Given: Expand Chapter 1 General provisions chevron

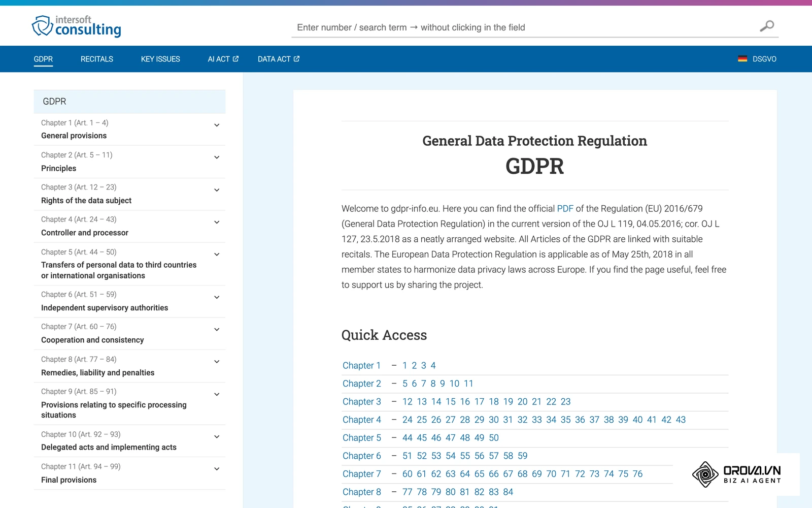Looking at the screenshot, I should [217, 125].
